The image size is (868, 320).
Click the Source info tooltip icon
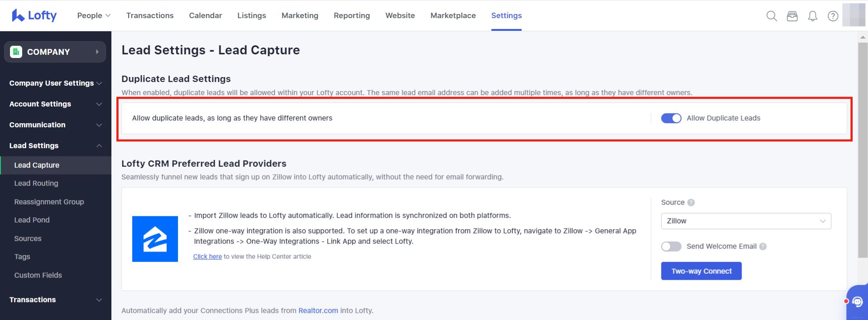tap(691, 203)
